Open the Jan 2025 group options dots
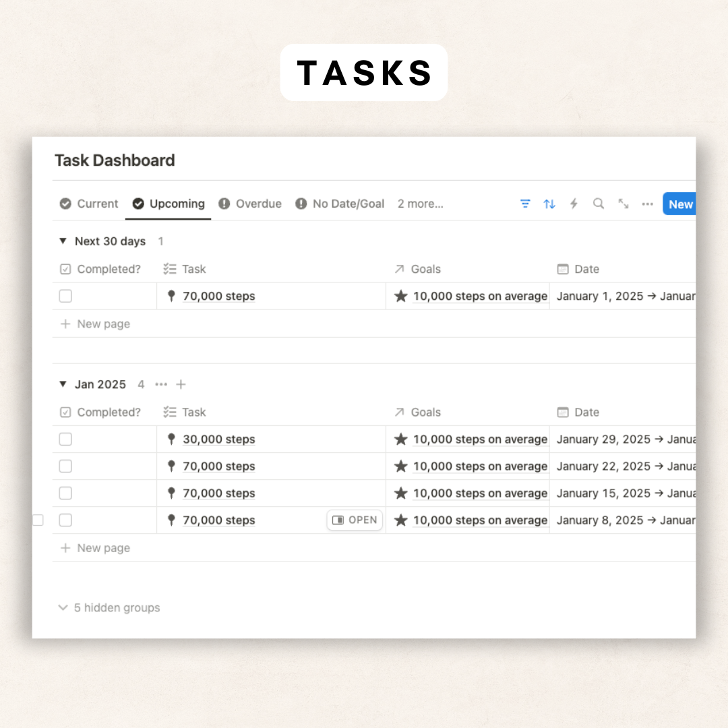The height and width of the screenshot is (728, 728). (x=161, y=384)
